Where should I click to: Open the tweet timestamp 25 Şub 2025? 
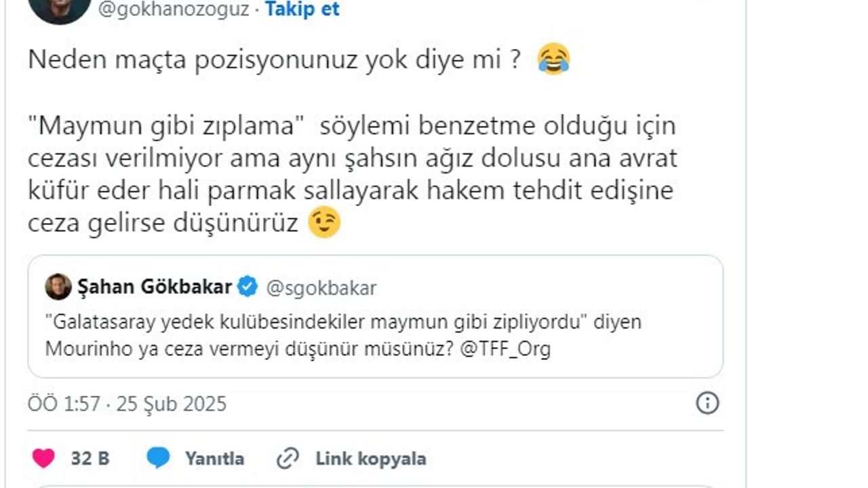point(171,404)
